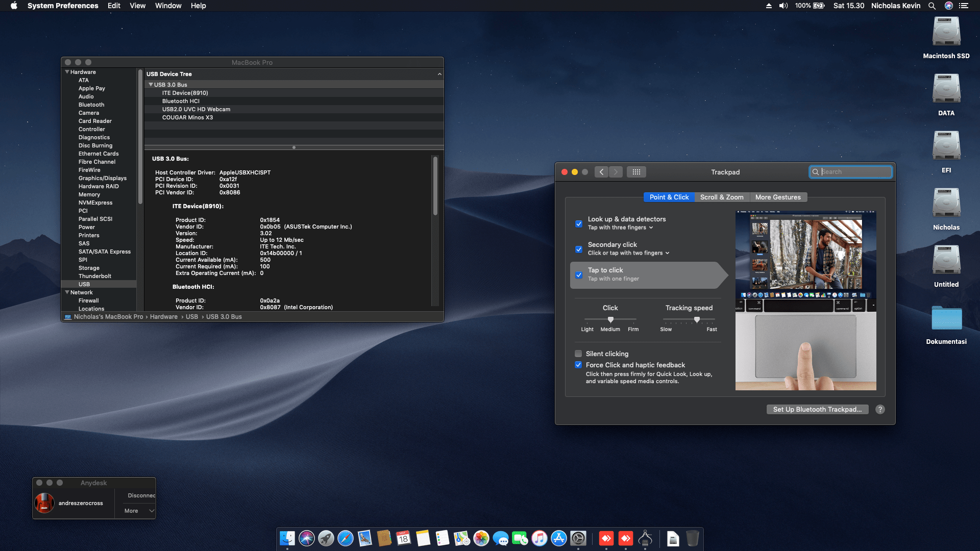
Task: Open Safari from the Dock
Action: tap(346, 539)
